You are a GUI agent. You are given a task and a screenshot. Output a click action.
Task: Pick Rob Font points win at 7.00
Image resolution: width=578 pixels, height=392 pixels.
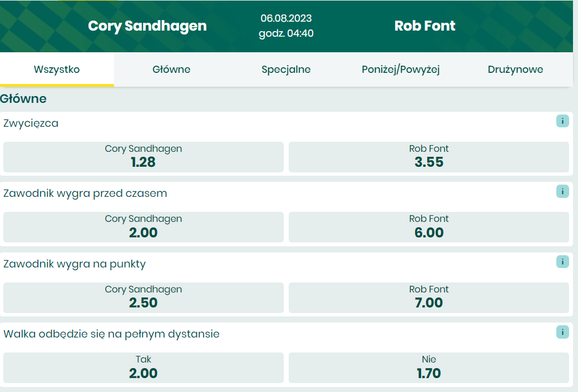(428, 297)
